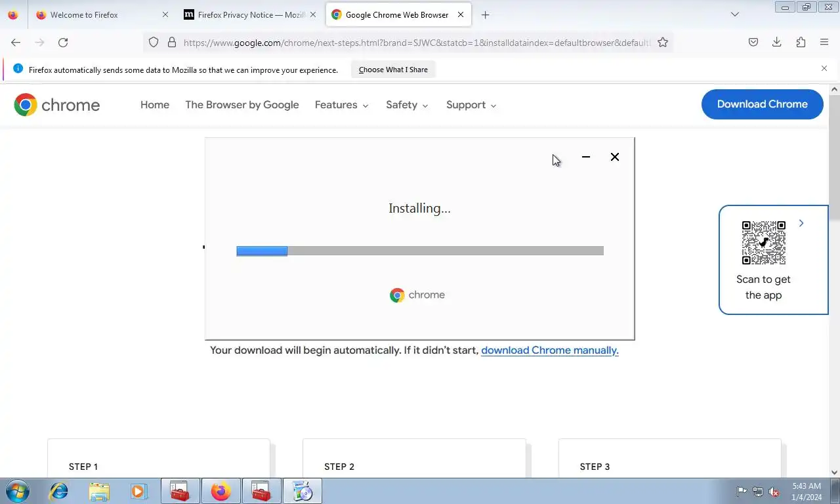Open the Firefox hamburger application menu

824,43
